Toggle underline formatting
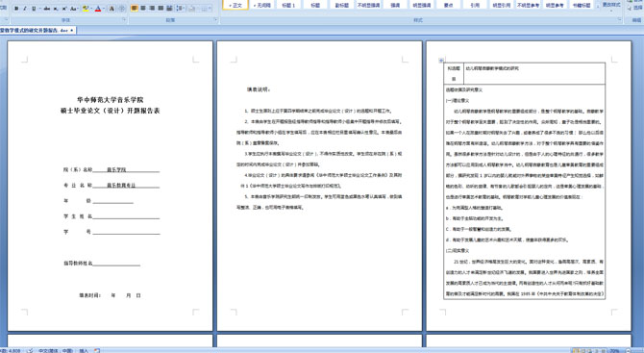 tap(34, 9)
